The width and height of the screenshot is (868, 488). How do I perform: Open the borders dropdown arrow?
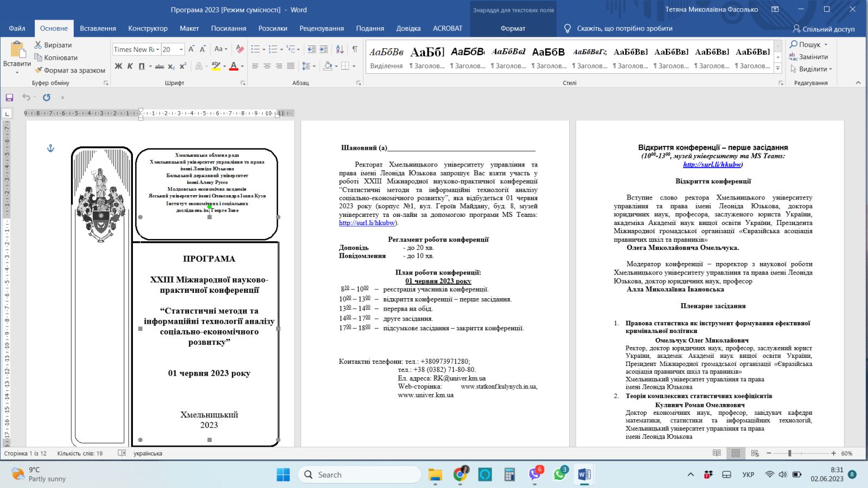pyautogui.click(x=354, y=66)
